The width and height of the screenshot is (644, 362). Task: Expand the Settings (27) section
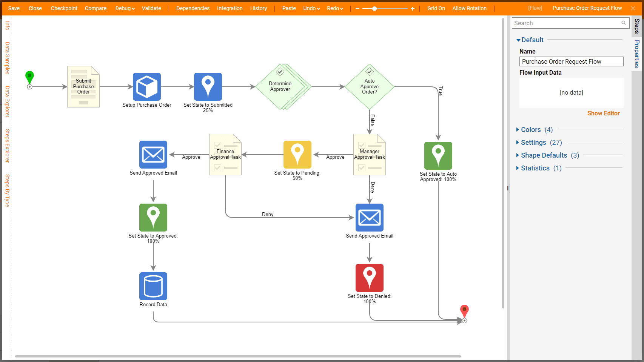pyautogui.click(x=539, y=143)
